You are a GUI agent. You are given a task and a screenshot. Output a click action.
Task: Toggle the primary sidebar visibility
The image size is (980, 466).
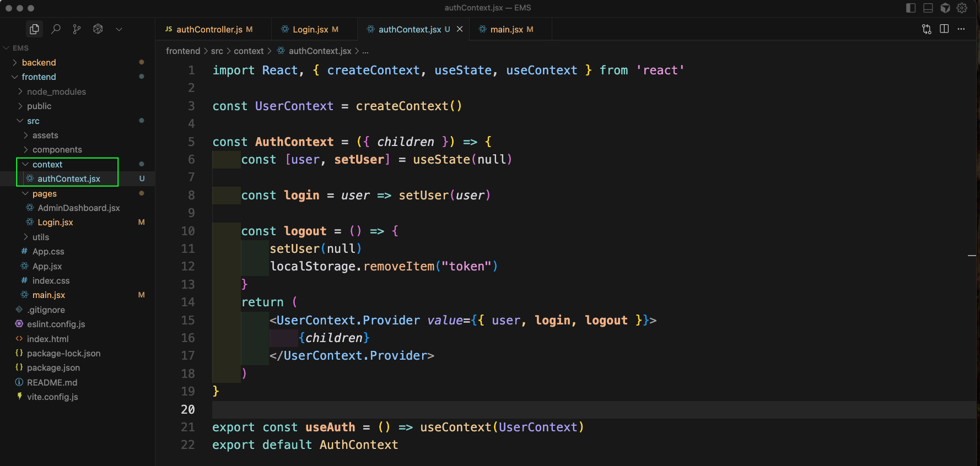click(911, 8)
